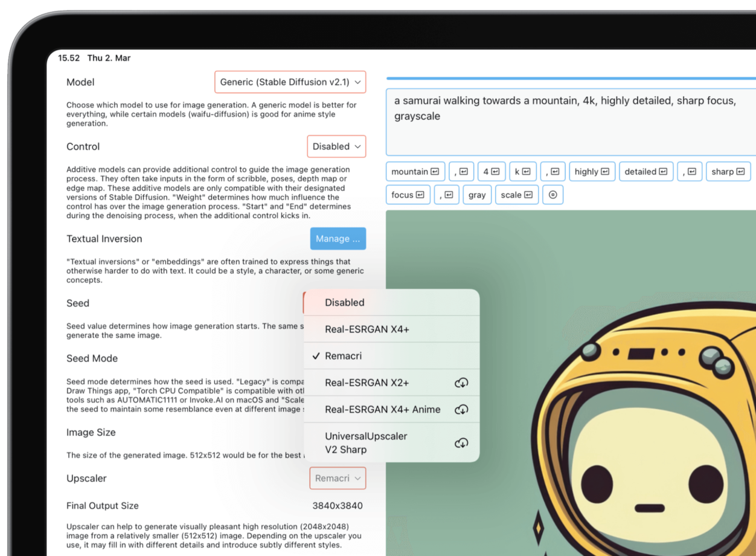Open Textual Inversion Manage button

click(x=338, y=239)
